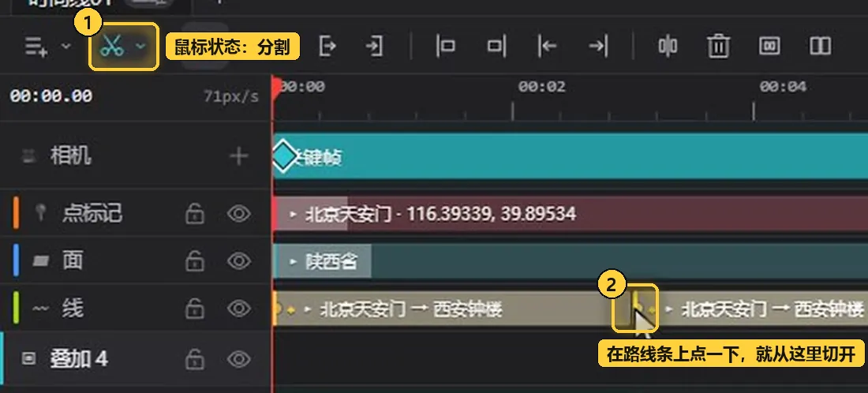
Task: Toggle visibility of 叠加 4 track
Action: pos(239,359)
